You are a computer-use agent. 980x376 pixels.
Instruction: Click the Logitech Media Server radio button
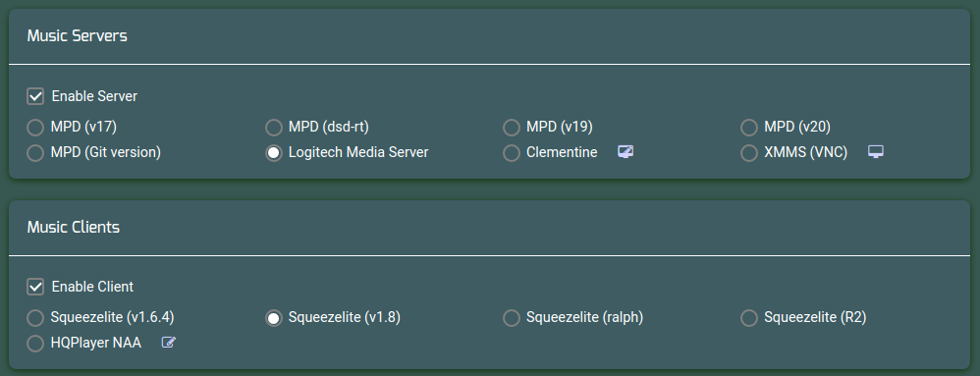273,153
